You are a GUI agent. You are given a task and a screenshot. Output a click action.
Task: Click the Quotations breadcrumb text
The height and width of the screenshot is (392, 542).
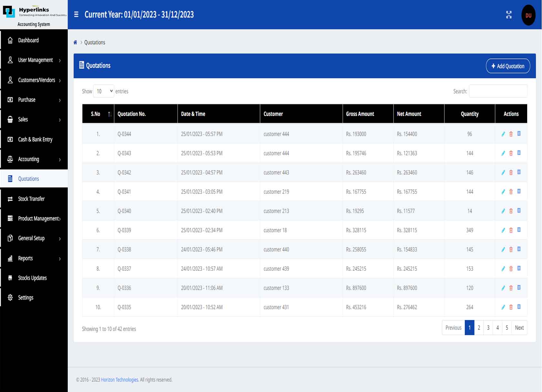point(95,42)
